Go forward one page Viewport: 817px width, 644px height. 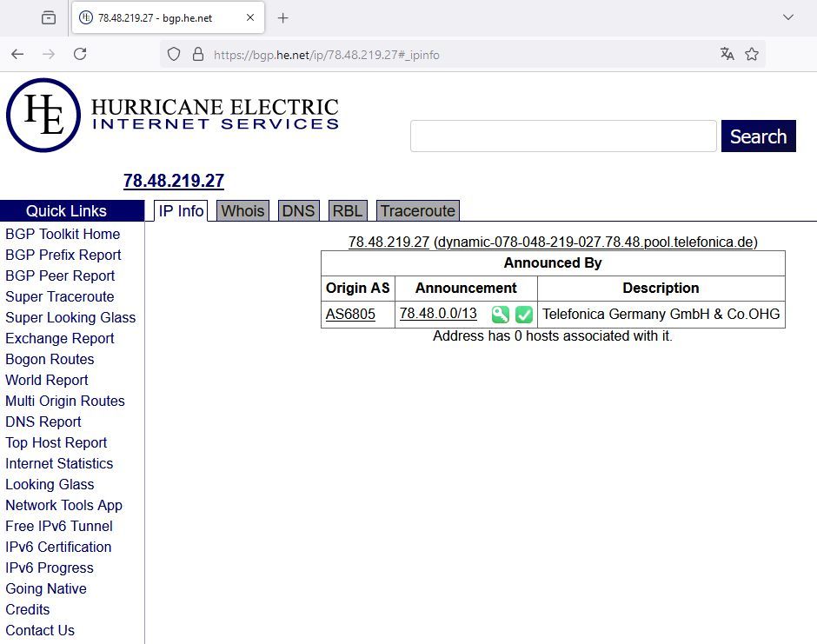pyautogui.click(x=49, y=54)
